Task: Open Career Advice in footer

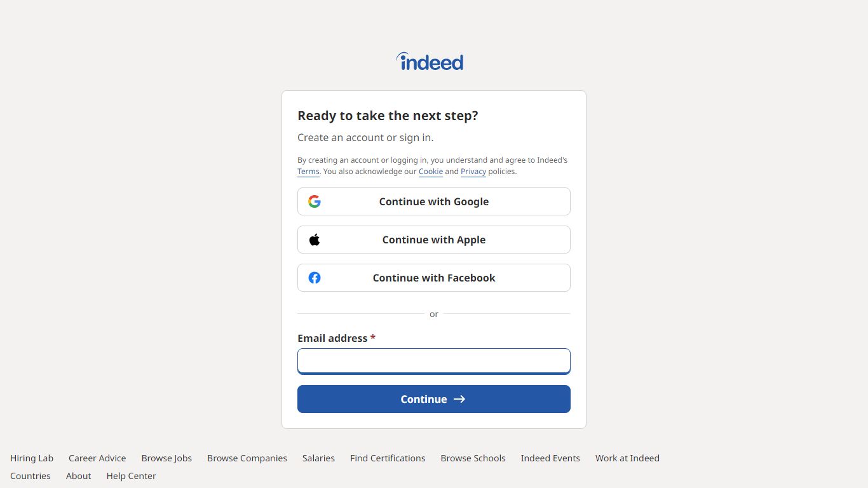Action: click(x=97, y=458)
